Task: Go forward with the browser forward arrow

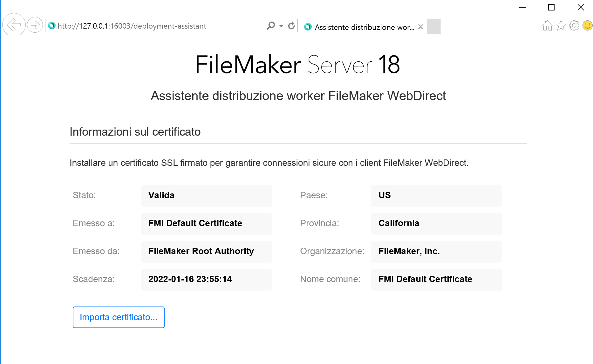Action: point(35,25)
